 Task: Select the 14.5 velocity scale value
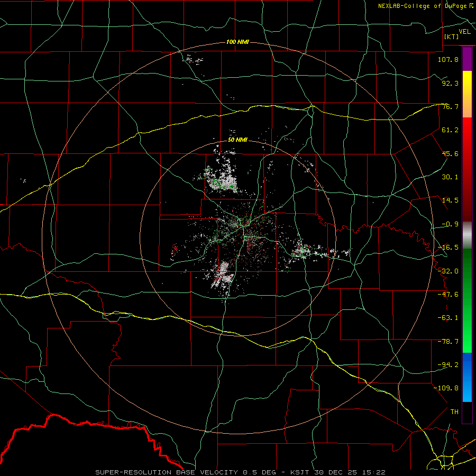450,200
